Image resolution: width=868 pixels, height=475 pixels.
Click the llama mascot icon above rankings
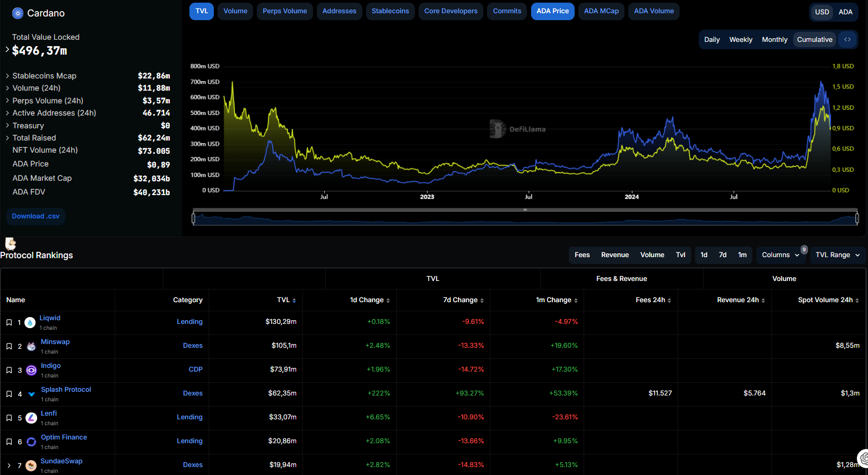pos(11,243)
